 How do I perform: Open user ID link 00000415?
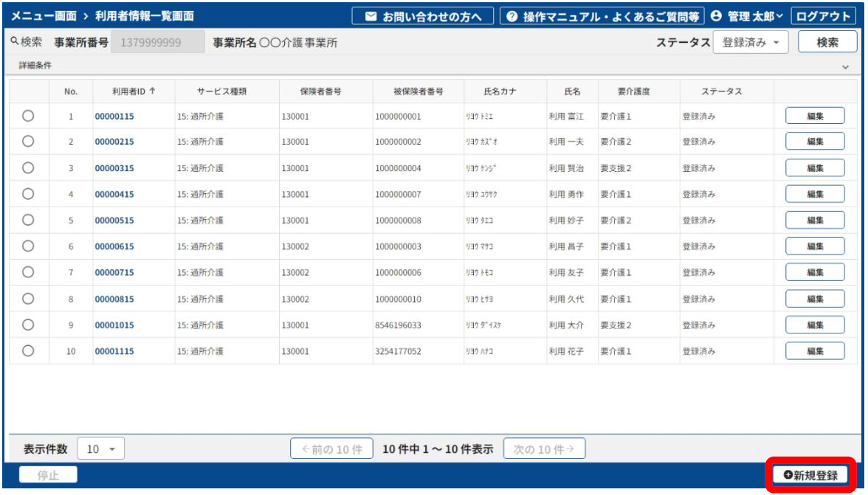click(x=114, y=194)
